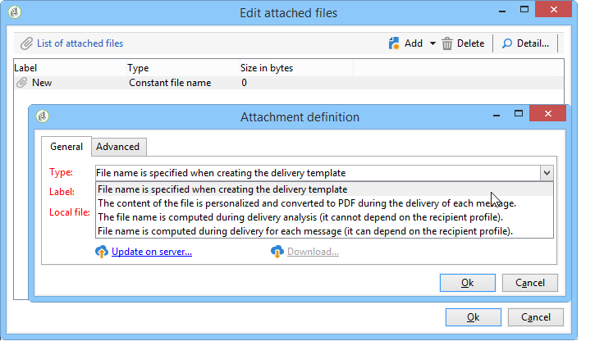This screenshot has width=604, height=364.
Task: Click the paperclip icon beside List of attached files
Action: pos(26,43)
